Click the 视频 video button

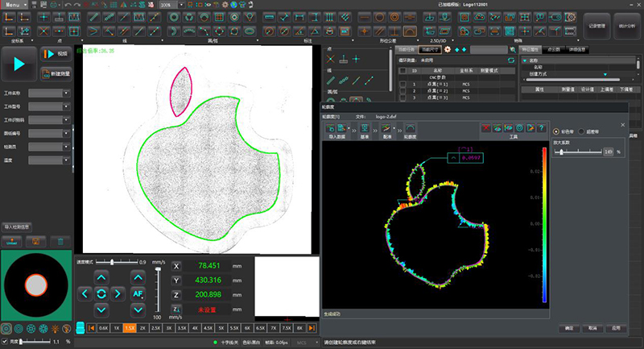click(56, 54)
